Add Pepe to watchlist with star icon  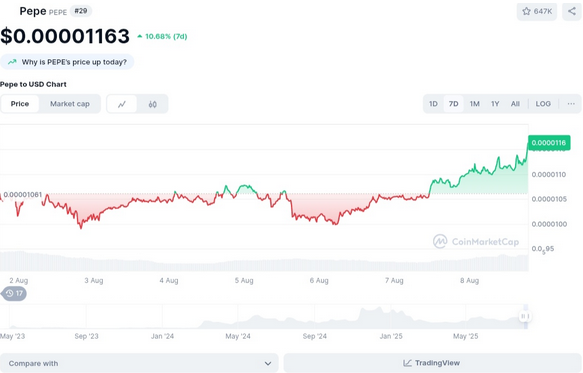537,12
